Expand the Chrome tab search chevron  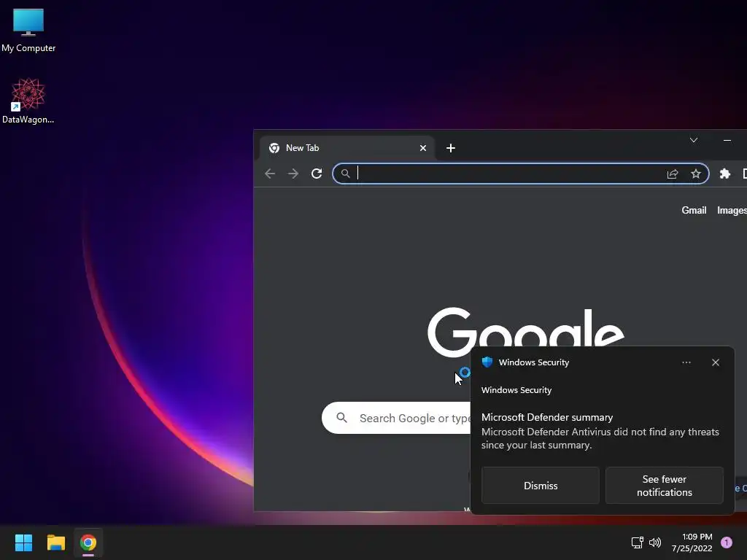pyautogui.click(x=694, y=140)
